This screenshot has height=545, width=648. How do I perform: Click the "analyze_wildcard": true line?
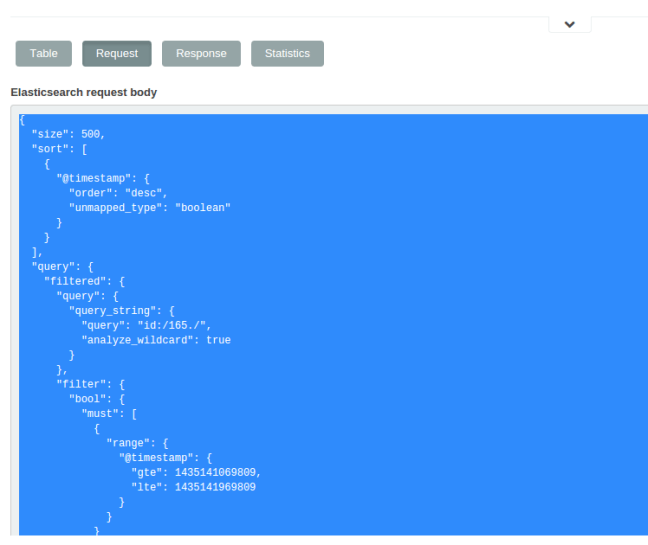(155, 340)
